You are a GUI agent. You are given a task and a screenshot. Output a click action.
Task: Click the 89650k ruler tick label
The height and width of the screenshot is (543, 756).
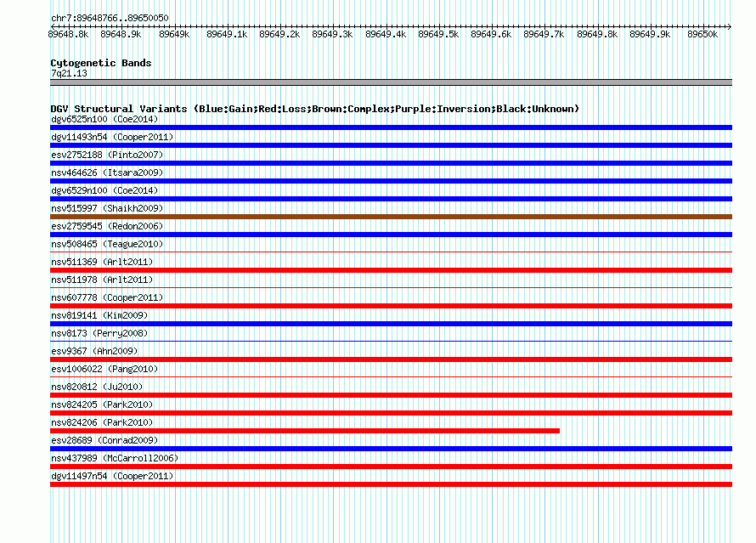tap(702, 34)
